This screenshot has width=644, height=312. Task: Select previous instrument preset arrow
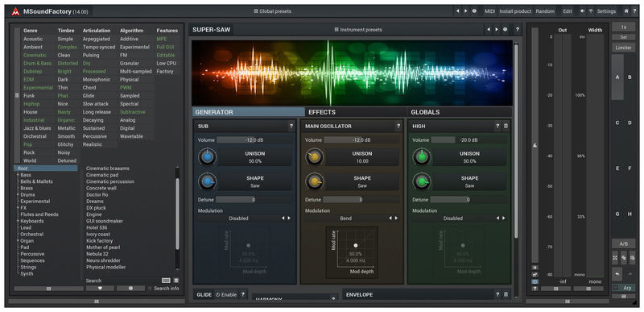click(489, 30)
